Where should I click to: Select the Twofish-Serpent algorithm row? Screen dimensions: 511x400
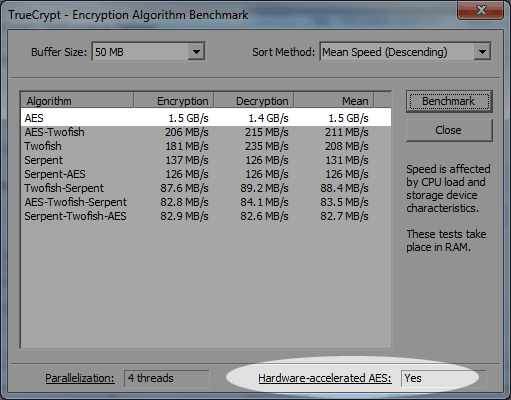tap(206, 188)
